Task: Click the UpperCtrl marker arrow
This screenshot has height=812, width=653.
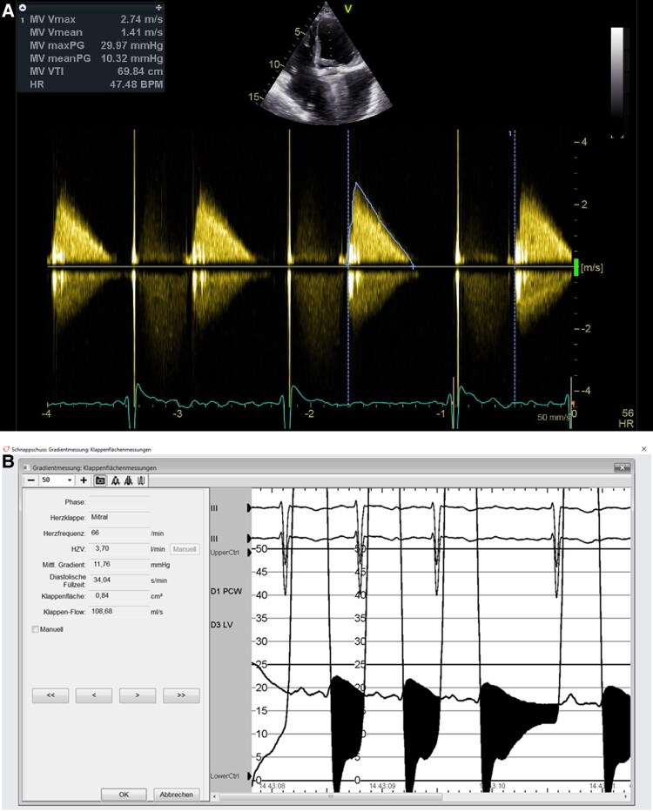Action: click(x=249, y=553)
